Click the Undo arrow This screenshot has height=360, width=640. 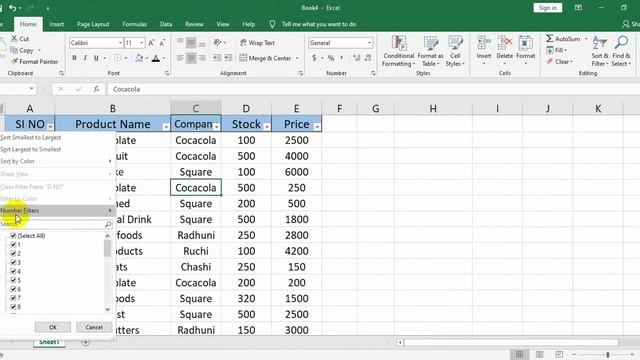pyautogui.click(x=13, y=8)
